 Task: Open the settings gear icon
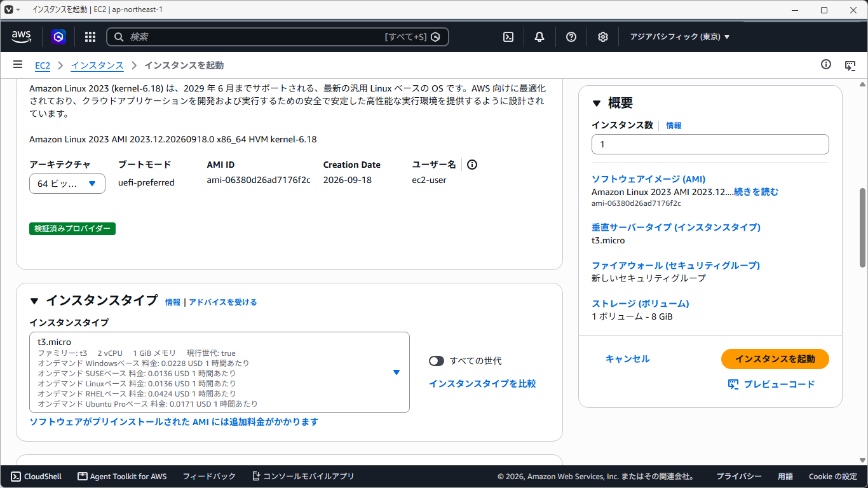coord(603,37)
